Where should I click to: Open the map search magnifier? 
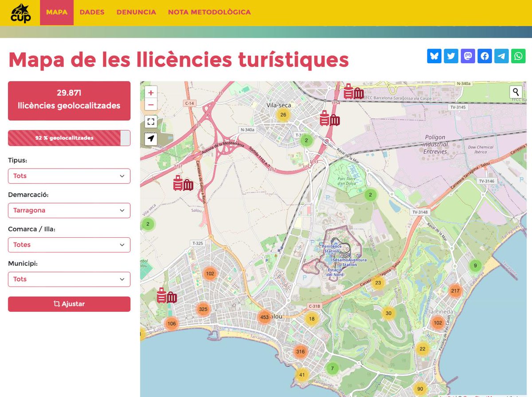coord(516,92)
